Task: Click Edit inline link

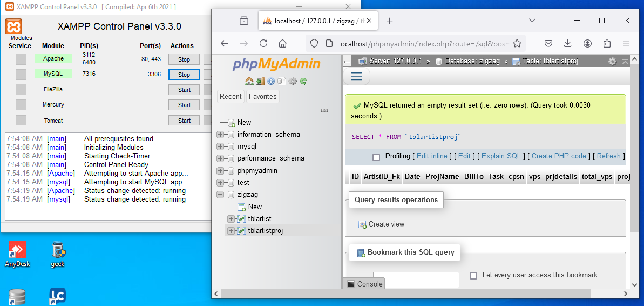Action: tap(432, 156)
